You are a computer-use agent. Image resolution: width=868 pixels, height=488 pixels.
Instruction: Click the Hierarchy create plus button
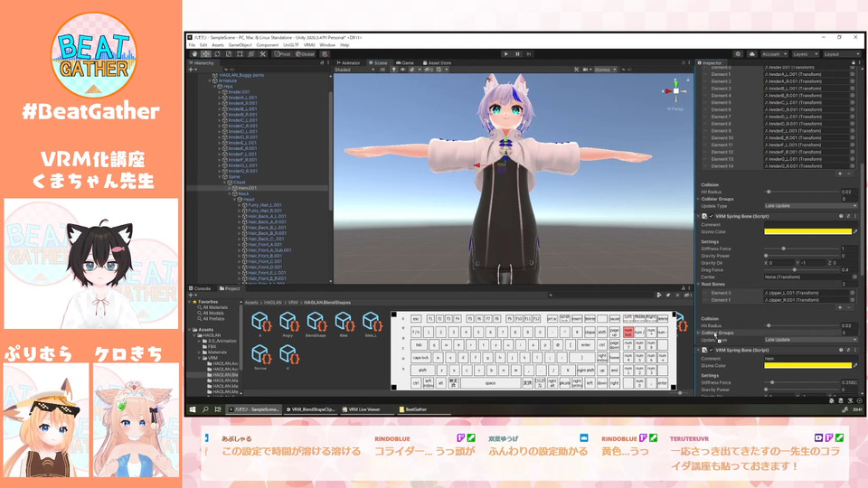point(191,70)
